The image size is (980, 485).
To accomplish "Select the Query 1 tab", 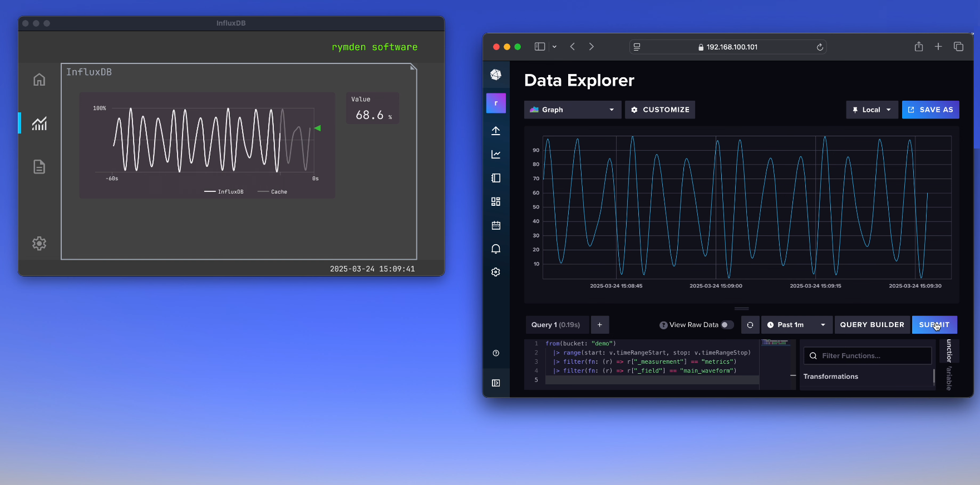I will pyautogui.click(x=557, y=325).
